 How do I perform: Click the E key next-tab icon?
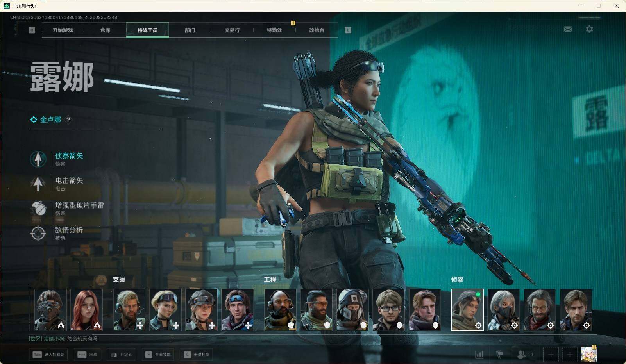[x=348, y=30]
